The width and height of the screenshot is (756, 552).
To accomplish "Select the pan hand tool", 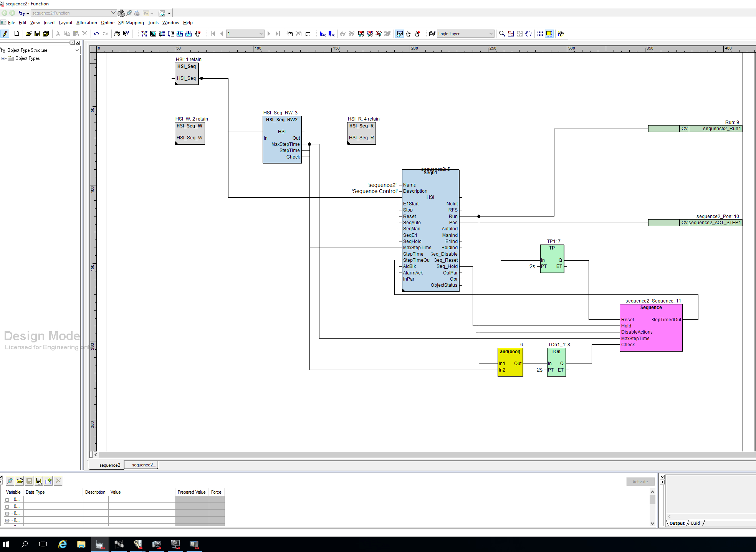I will tap(528, 34).
